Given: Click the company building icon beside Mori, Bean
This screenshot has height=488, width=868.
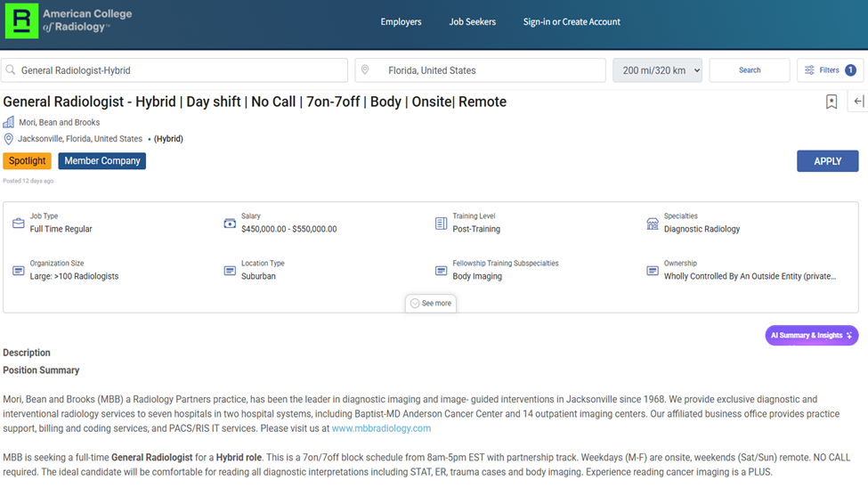Looking at the screenshot, I should coord(9,122).
